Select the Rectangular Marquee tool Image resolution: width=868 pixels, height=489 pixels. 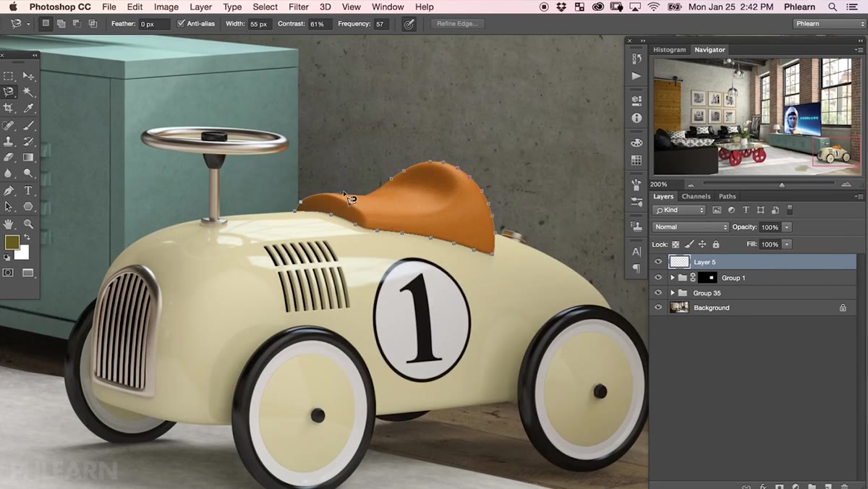click(x=9, y=76)
